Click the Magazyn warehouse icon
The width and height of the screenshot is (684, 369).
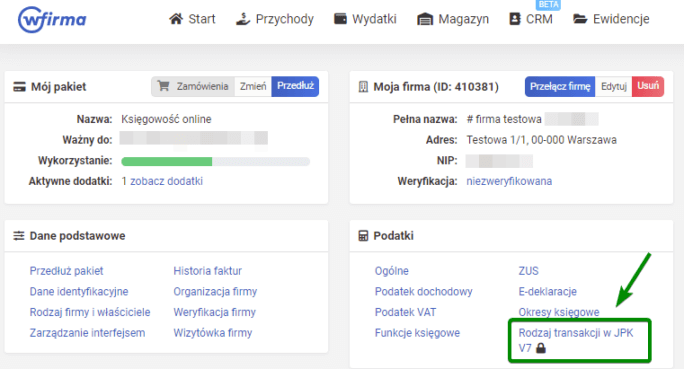(x=425, y=19)
